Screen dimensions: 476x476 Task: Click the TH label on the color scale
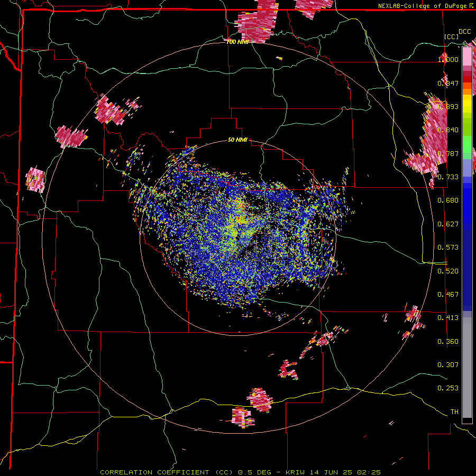click(454, 412)
